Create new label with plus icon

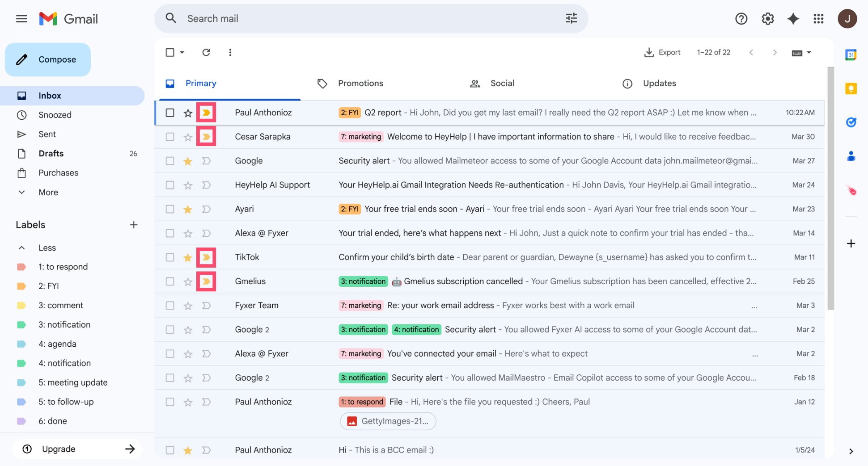[133, 225]
